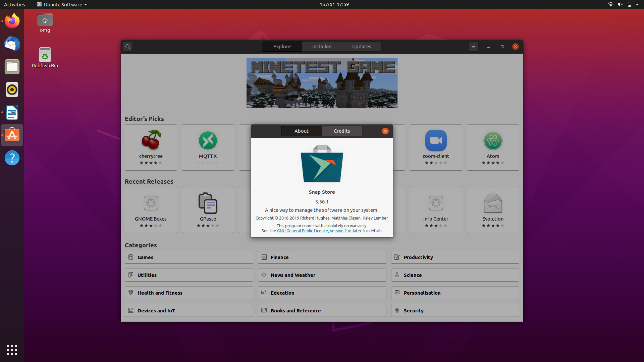
Task: Switch to the Installed tab
Action: [x=322, y=47]
